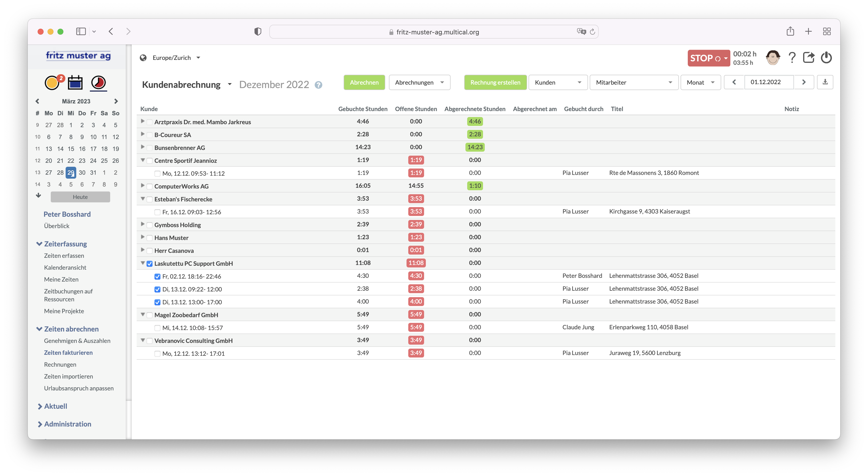Open the Monat period dropdown

tap(701, 82)
